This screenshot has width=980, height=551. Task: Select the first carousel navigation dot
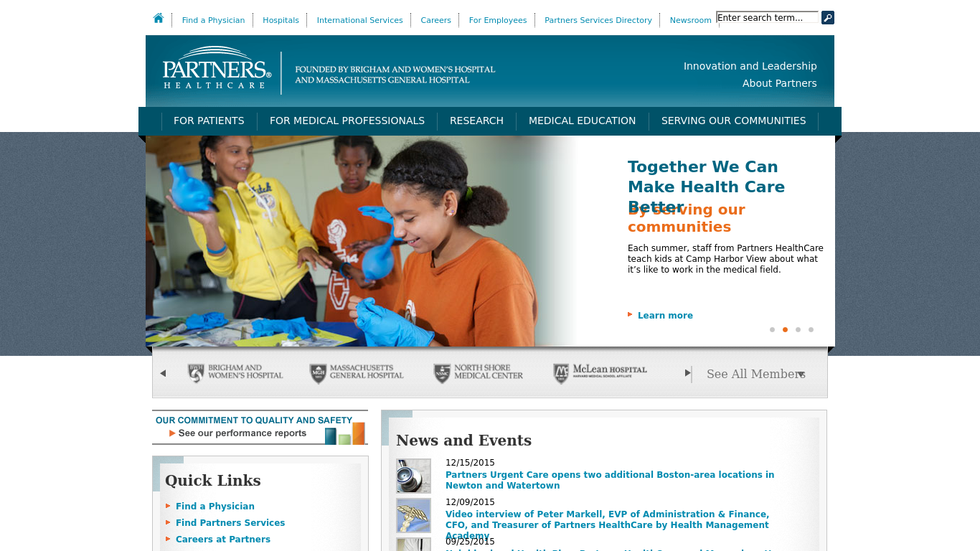coord(772,329)
